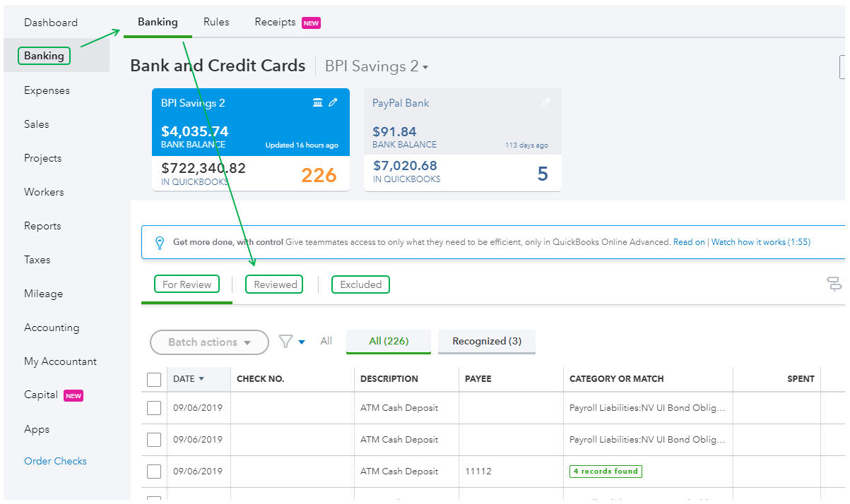Open the Batch actions dropdown
Viewport: 850px width, 504px height.
tap(209, 342)
